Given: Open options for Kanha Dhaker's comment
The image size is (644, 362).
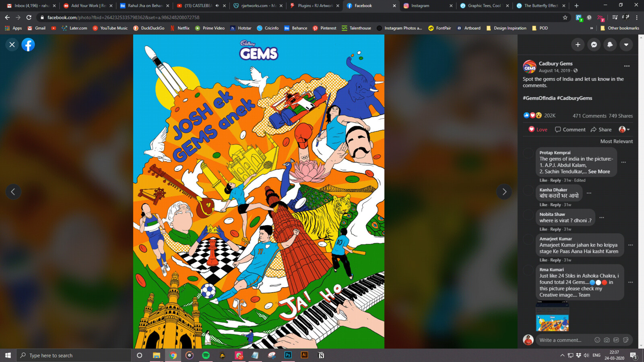Looking at the screenshot, I should [x=589, y=193].
